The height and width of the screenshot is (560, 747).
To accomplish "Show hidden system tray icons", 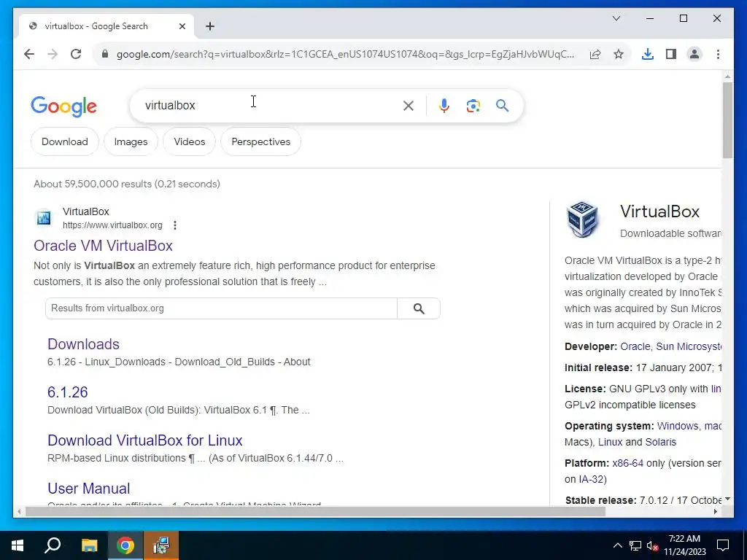I will tap(617, 545).
